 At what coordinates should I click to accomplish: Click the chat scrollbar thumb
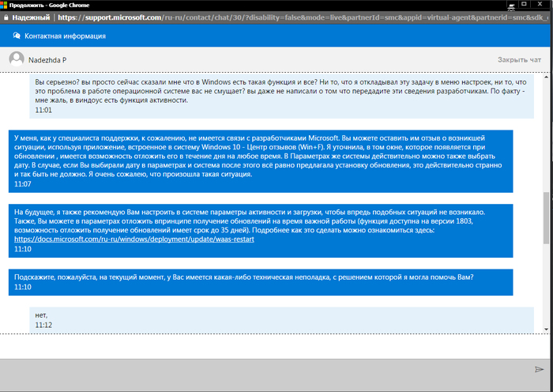(x=547, y=217)
